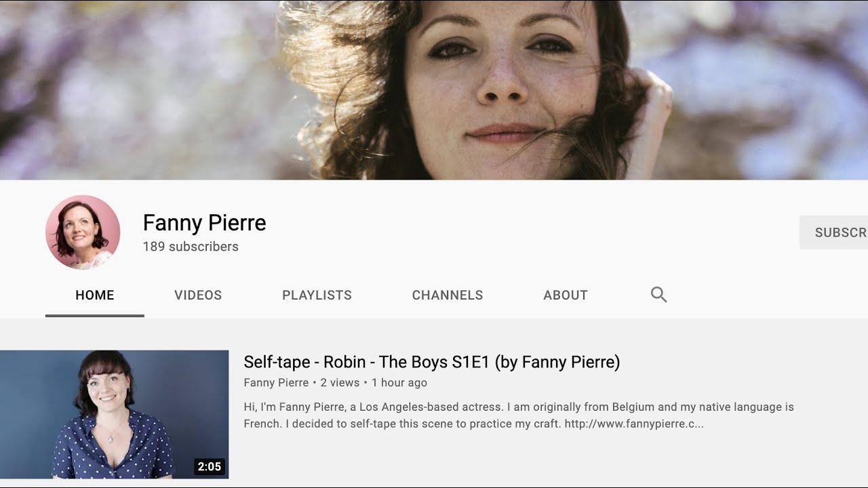
Task: Click Fanny Pierre's round profile avatar
Action: tap(83, 232)
